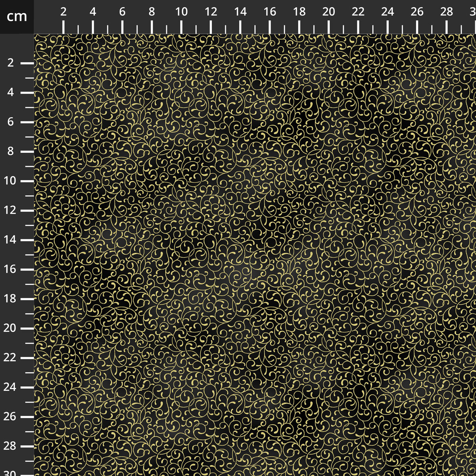This screenshot has width=476, height=476.
Task: Click the '2' mark on the horizontal ruler
Action: [x=63, y=12]
